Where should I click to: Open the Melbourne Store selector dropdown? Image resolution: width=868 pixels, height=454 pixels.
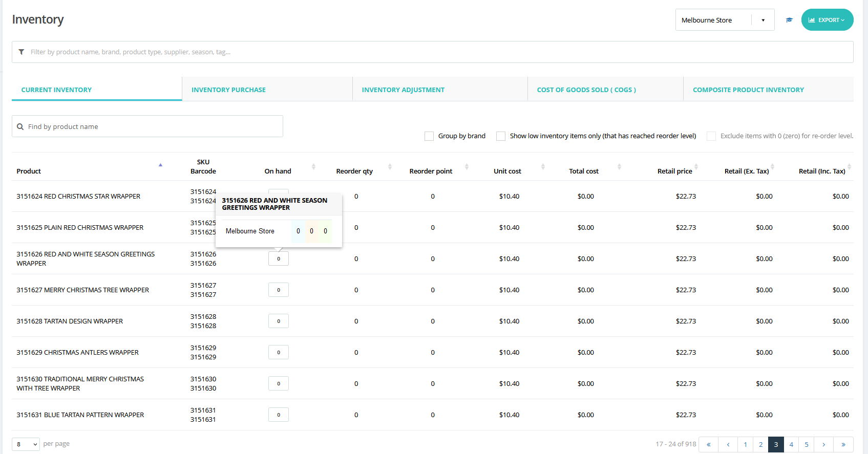tap(725, 20)
